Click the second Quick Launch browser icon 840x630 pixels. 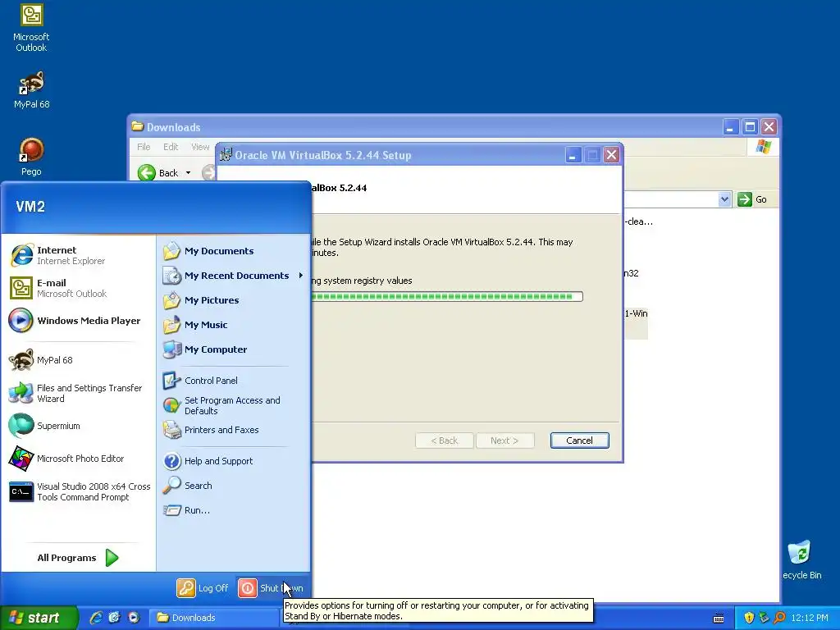(115, 618)
